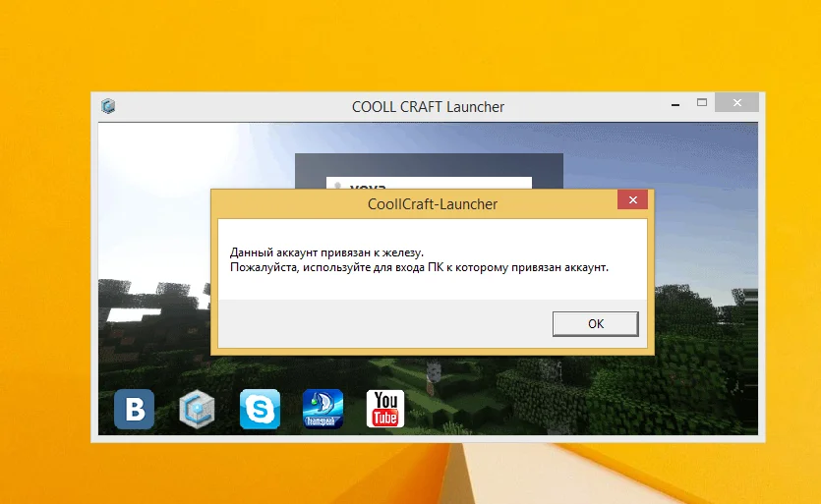
Task: Click the second line starting with Пожалуйста
Action: [419, 266]
